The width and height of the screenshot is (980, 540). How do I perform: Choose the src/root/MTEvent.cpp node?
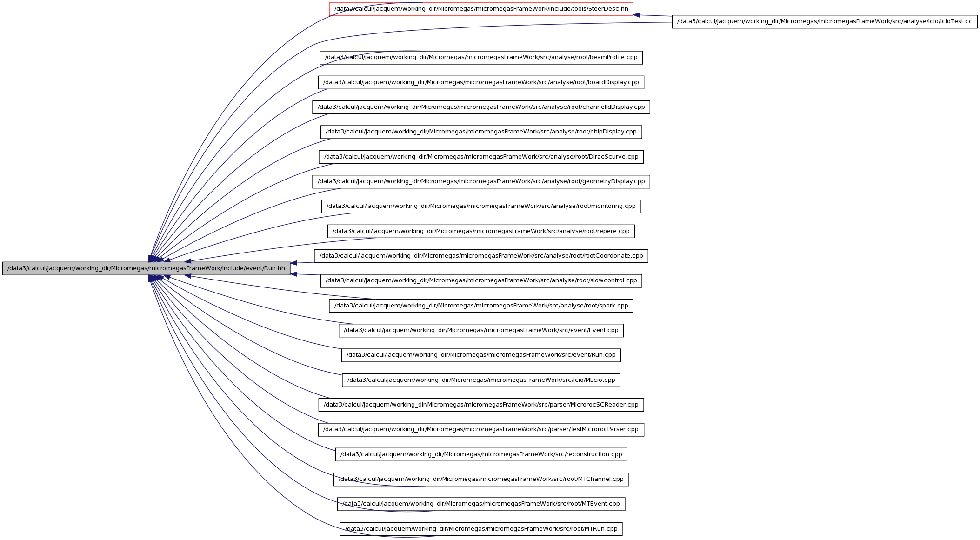click(481, 504)
